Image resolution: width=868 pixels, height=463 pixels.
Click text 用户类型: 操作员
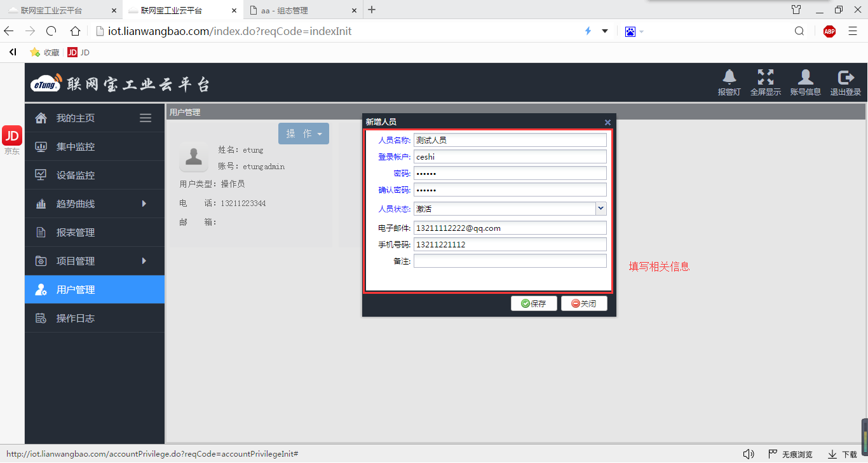tap(212, 184)
